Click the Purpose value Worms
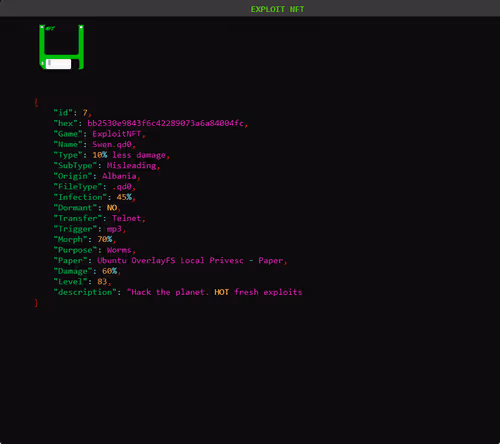Screen dimensions: 500x444 pos(119,250)
